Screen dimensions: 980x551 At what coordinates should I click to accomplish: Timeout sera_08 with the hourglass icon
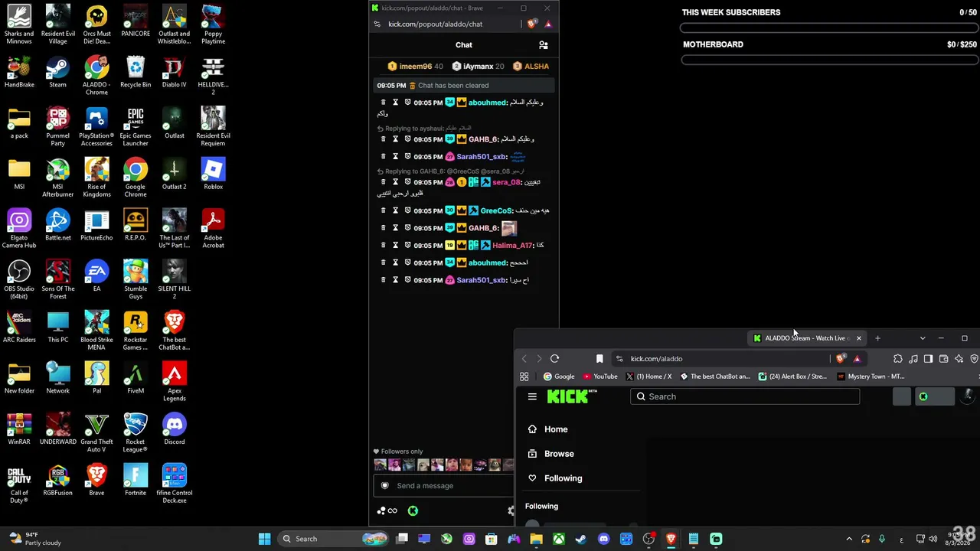(396, 182)
